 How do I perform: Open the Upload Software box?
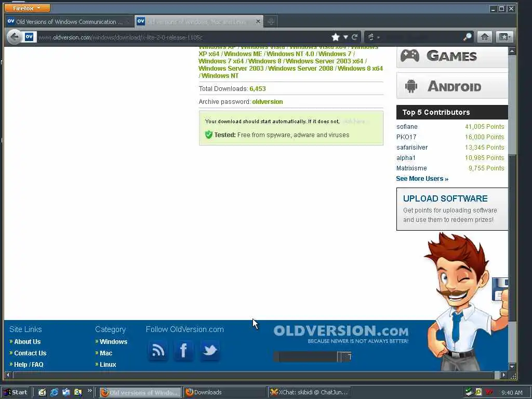(453, 209)
